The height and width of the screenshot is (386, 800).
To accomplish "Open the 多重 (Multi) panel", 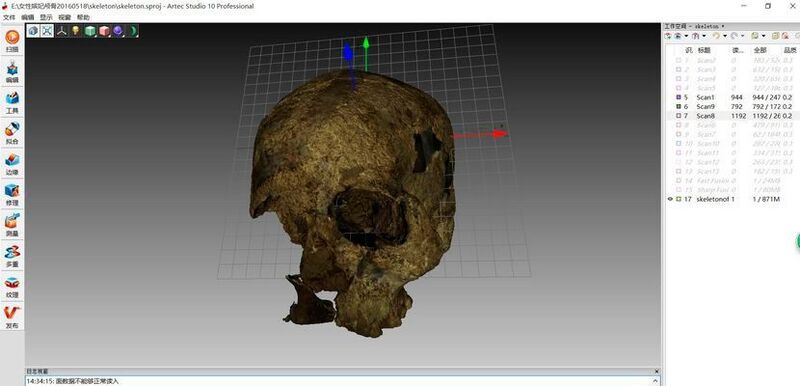I will point(12,255).
